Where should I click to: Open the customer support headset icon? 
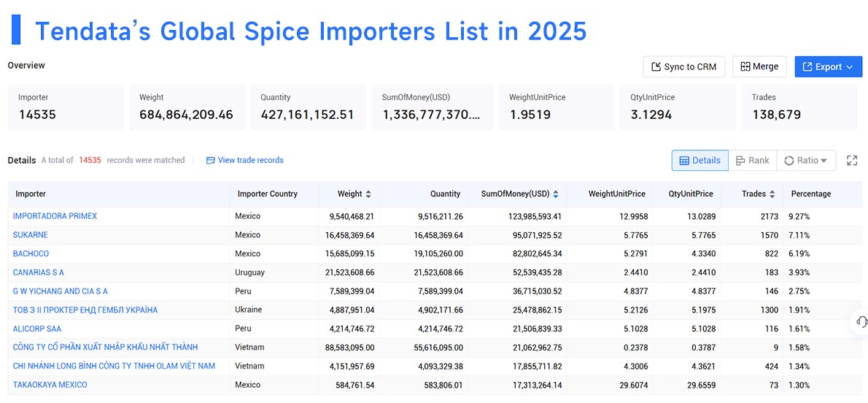tap(861, 321)
